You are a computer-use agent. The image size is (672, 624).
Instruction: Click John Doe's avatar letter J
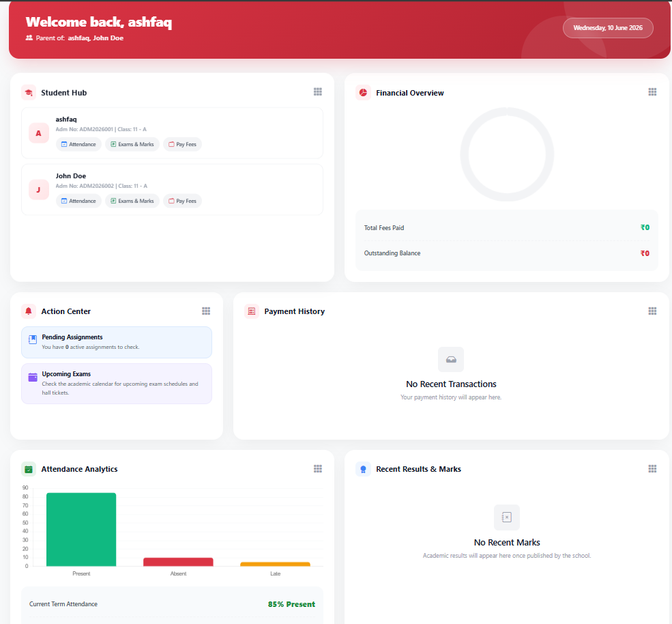point(39,190)
